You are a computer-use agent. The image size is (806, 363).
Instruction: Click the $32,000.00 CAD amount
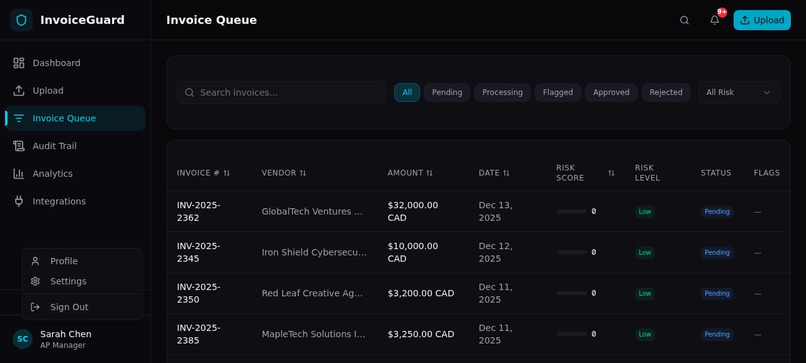tap(413, 211)
